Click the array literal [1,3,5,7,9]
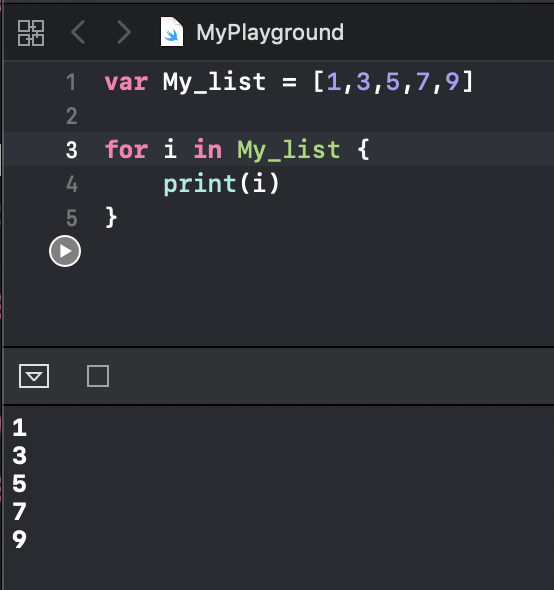The width and height of the screenshot is (554, 590). pyautogui.click(x=393, y=82)
